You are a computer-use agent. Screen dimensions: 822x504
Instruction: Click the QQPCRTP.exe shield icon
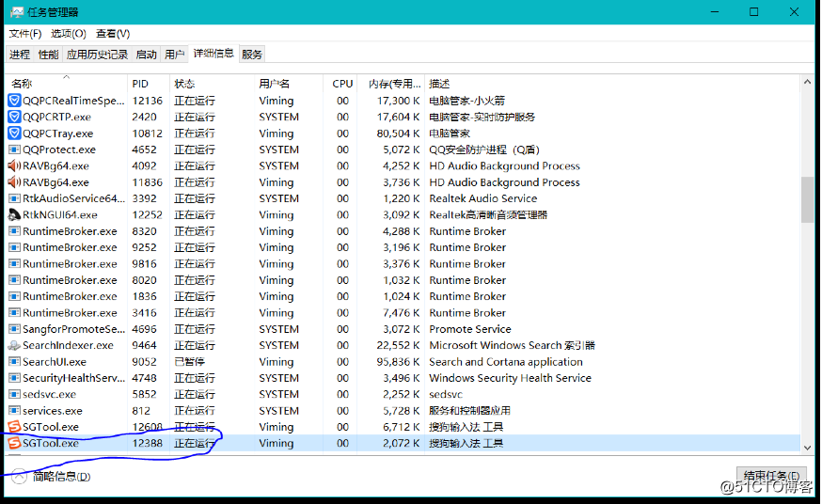[15, 117]
